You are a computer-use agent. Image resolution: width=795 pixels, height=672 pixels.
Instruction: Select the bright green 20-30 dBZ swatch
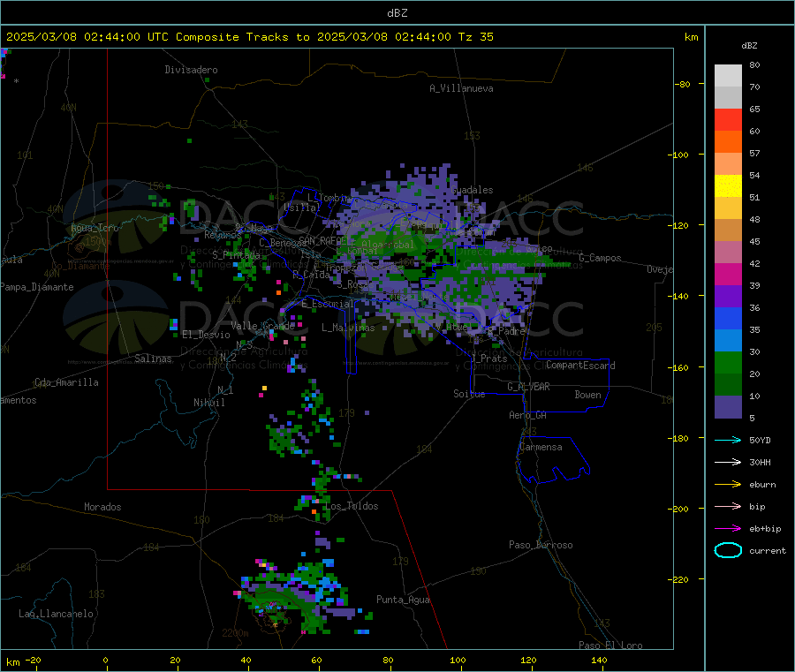click(728, 362)
